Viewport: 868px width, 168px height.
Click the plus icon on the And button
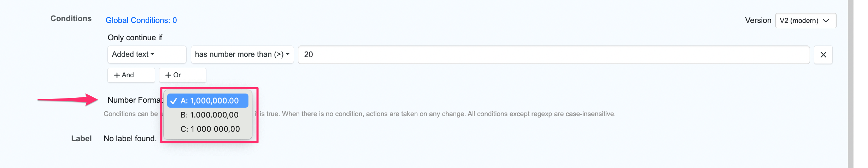click(117, 75)
